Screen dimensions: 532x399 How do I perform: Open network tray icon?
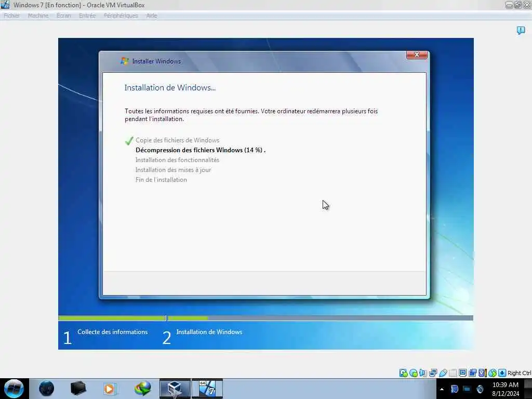tap(467, 389)
